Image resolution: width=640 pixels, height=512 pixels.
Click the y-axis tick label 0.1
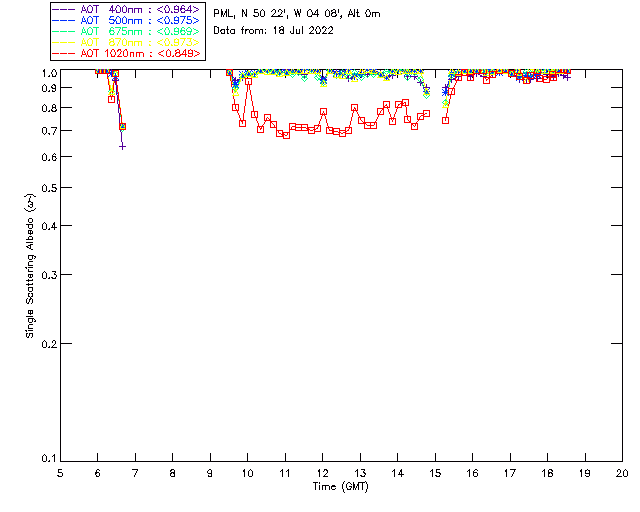click(x=49, y=459)
